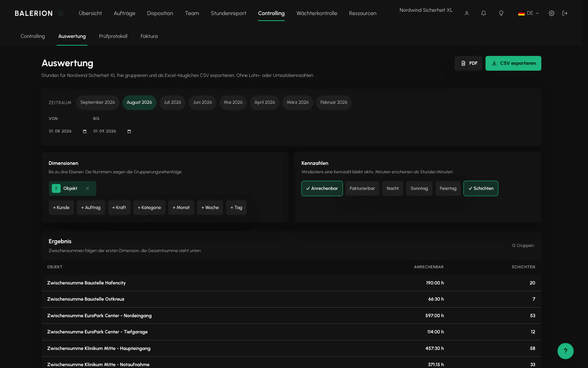Select August 2026 period
588x368 pixels.
[x=139, y=102]
